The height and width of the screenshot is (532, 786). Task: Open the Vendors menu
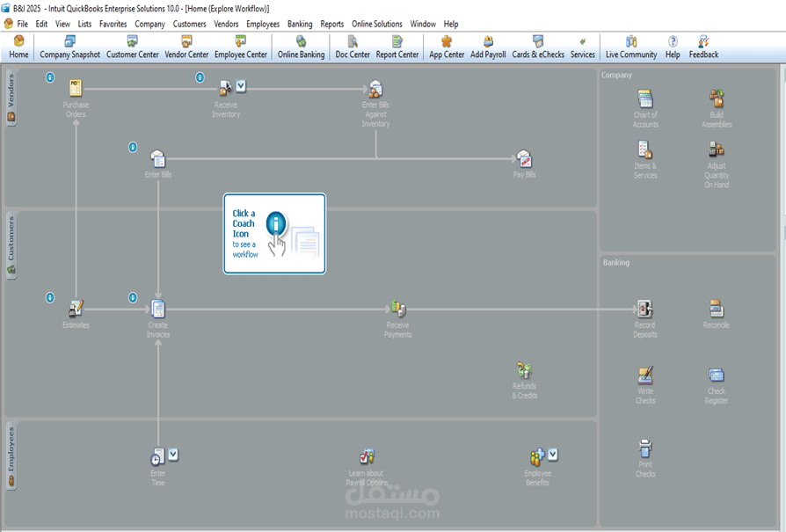tap(226, 24)
